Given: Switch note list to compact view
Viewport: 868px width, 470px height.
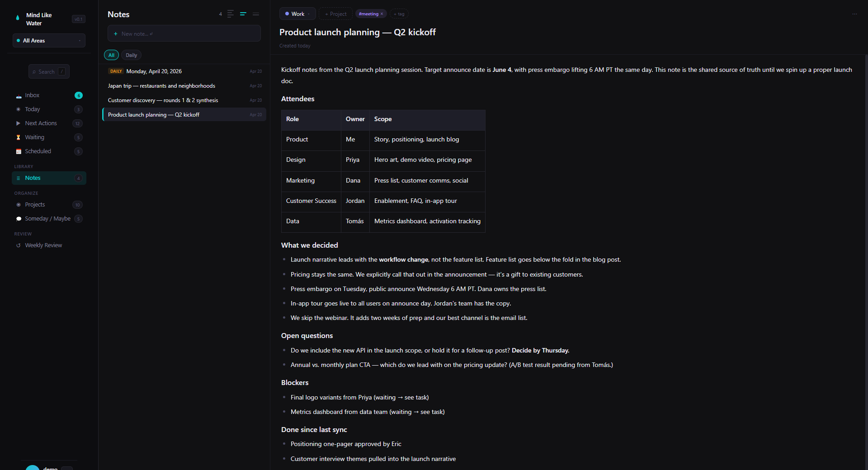Looking at the screenshot, I should [x=256, y=14].
